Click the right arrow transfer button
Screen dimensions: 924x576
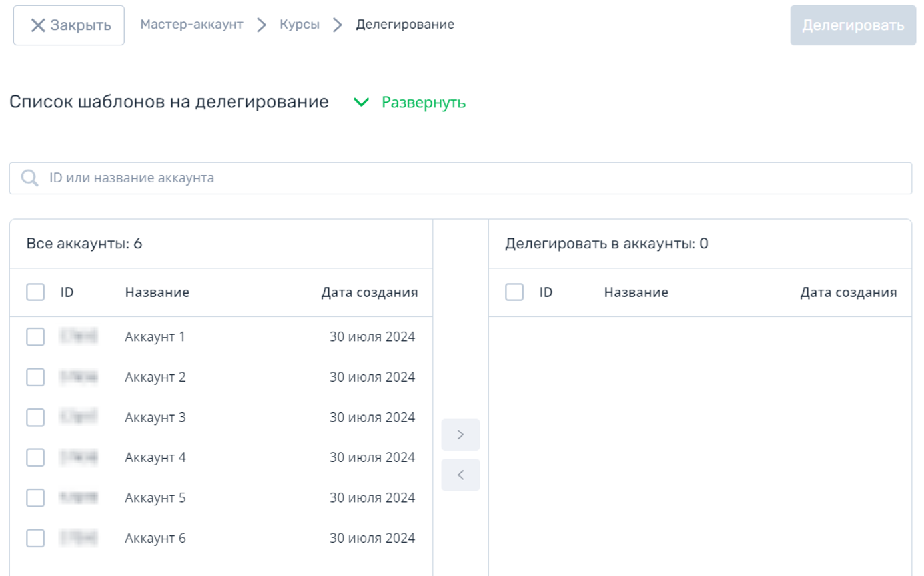pos(460,435)
